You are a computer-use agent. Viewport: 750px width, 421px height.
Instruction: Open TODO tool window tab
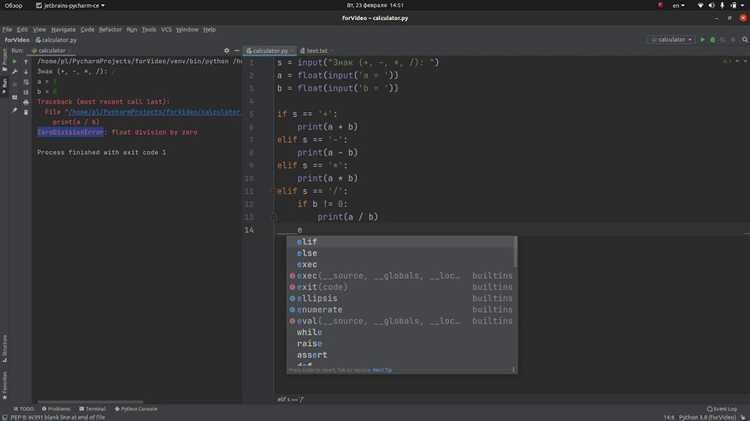point(24,409)
